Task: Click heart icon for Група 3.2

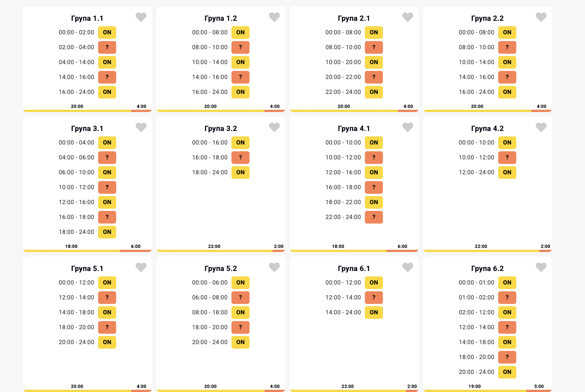Action: coord(274,127)
